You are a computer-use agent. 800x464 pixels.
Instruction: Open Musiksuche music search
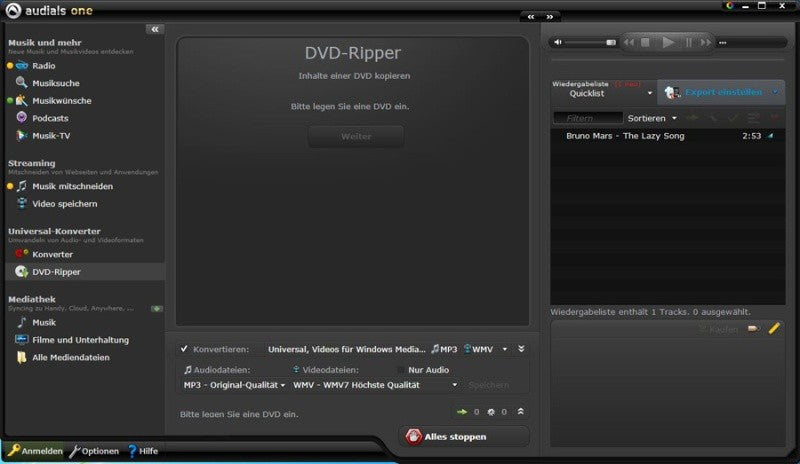coord(56,83)
